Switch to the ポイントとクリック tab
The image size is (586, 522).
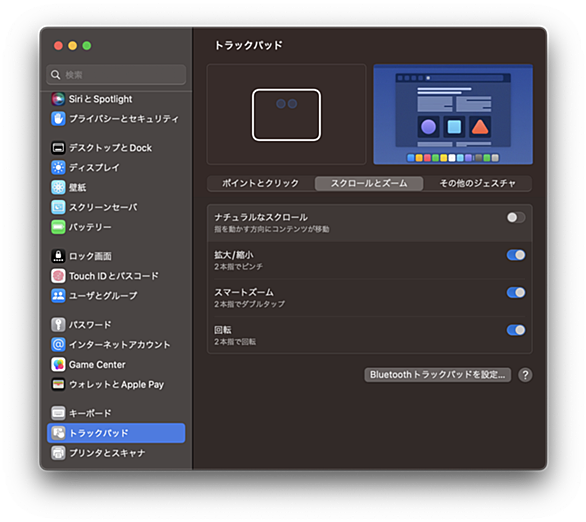click(x=260, y=183)
